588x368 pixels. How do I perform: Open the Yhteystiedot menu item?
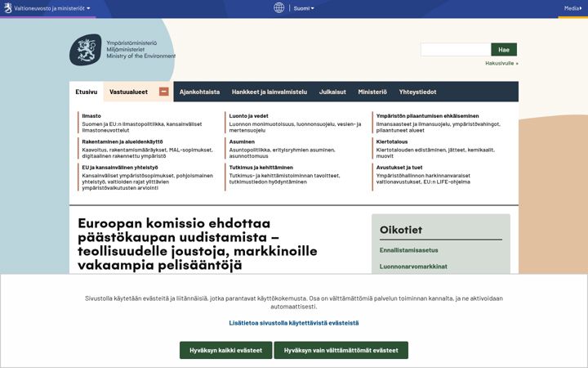[x=417, y=92]
